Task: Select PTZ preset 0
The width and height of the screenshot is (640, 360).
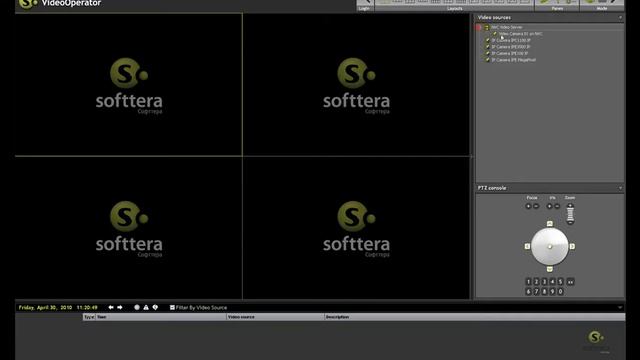Action: (560, 291)
